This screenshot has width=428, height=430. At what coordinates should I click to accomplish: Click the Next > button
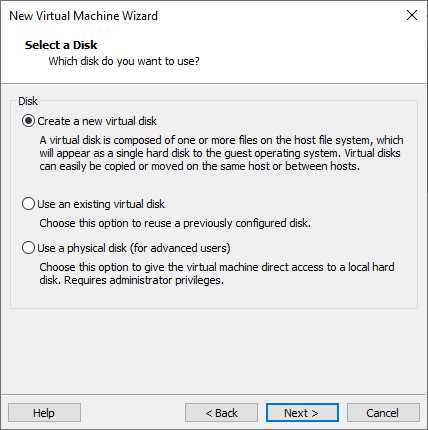pos(302,413)
